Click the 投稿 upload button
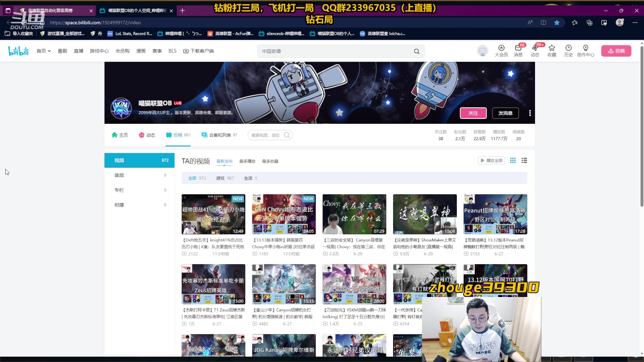The width and height of the screenshot is (644, 362). [x=616, y=51]
